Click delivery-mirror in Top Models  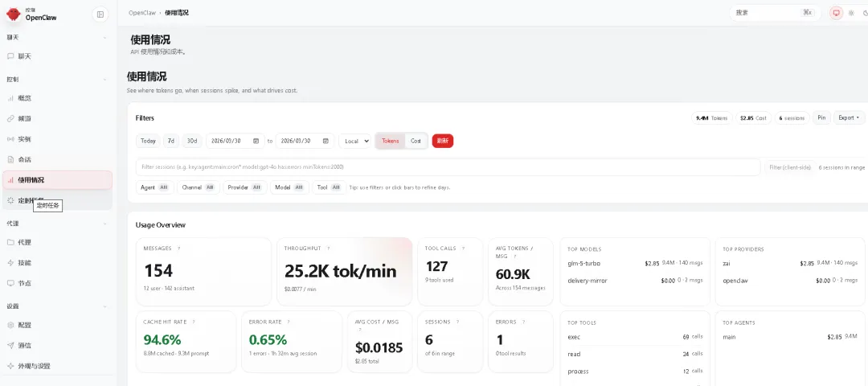point(588,281)
